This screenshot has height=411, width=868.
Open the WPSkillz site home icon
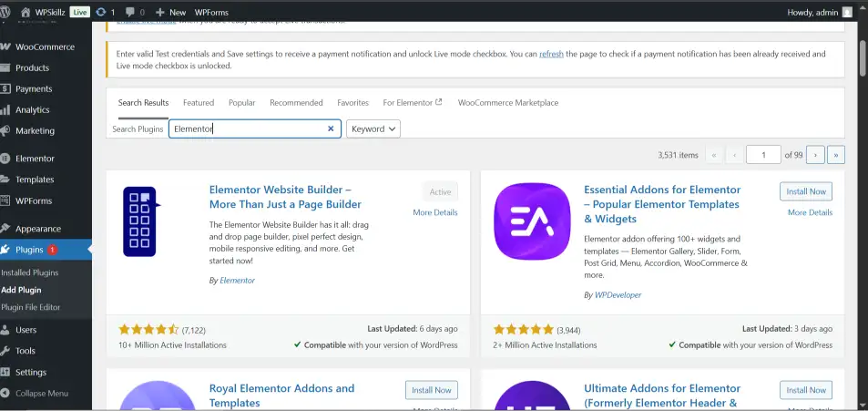tap(26, 12)
